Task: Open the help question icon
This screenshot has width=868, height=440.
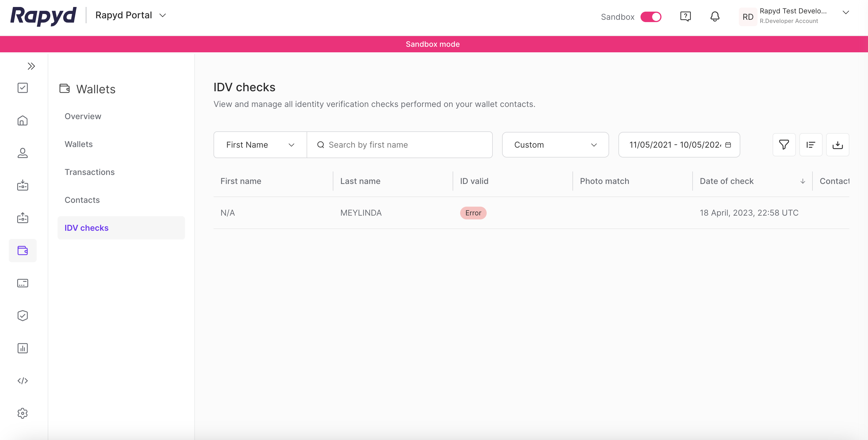Action: pyautogui.click(x=685, y=17)
